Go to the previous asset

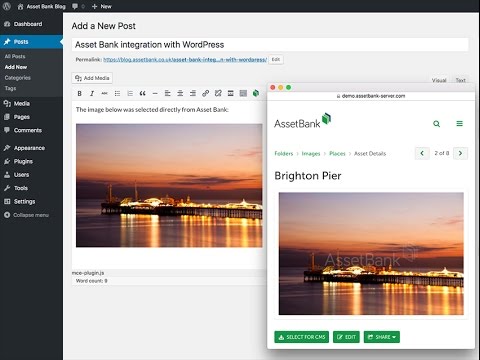click(422, 153)
